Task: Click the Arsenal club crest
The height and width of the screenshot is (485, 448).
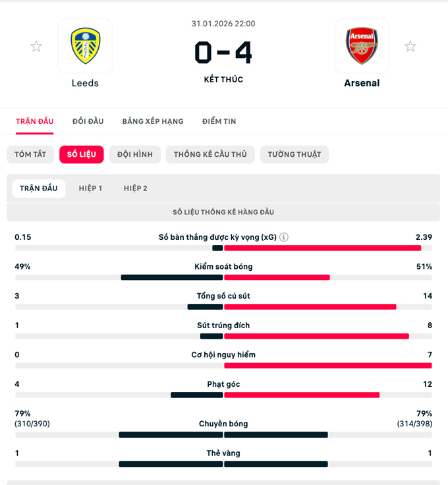Action: click(362, 45)
